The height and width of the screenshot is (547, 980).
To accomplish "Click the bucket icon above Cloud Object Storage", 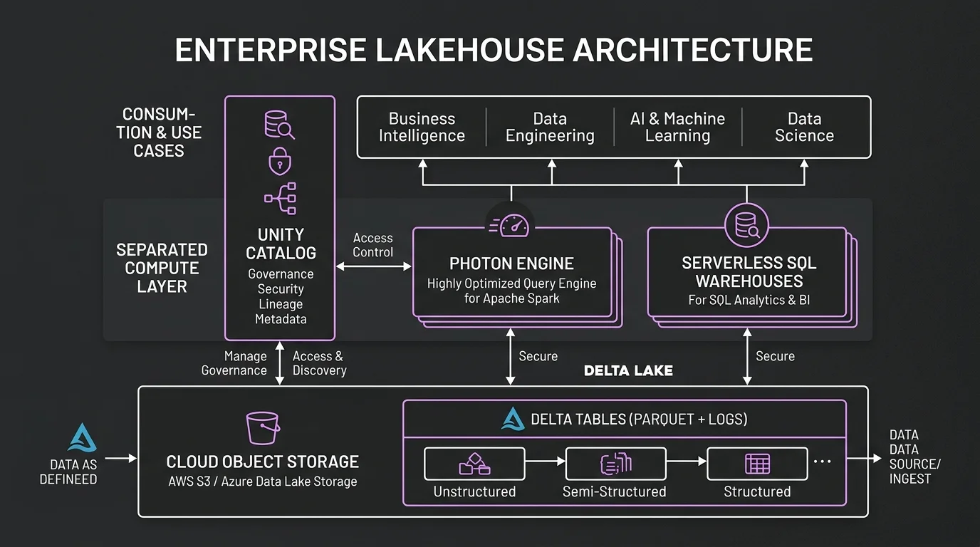I will pos(263,428).
